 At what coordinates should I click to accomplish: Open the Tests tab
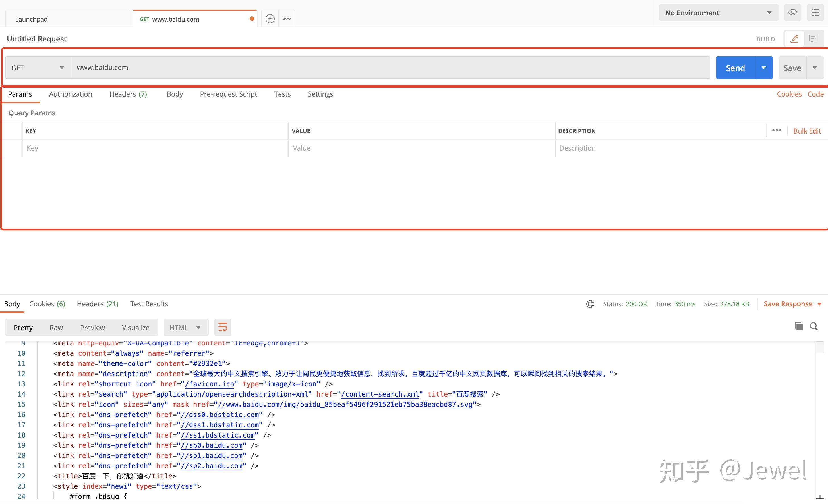pos(282,94)
